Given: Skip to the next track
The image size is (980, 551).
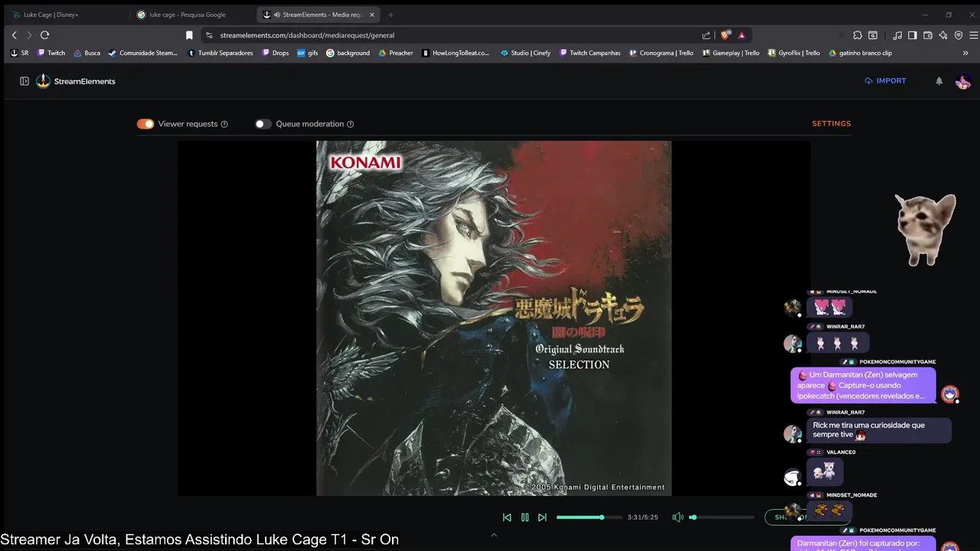Looking at the screenshot, I should pos(542,517).
